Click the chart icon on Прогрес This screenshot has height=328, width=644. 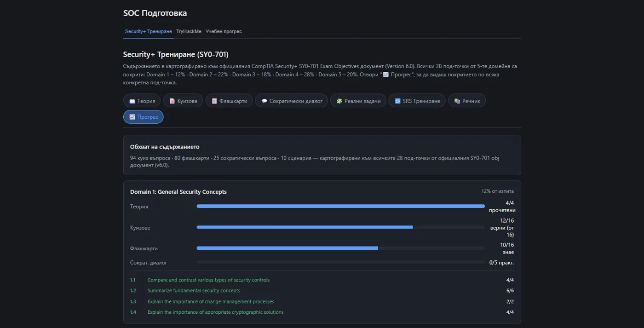132,117
